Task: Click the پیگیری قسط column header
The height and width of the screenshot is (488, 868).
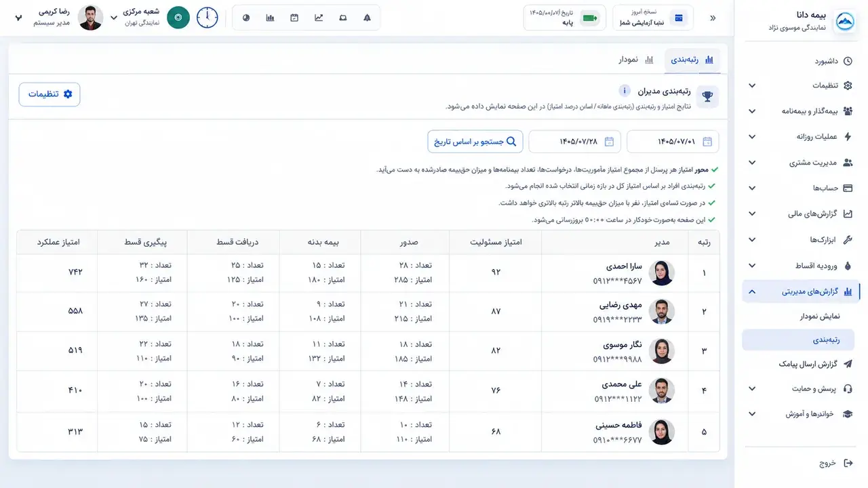Action: point(142,242)
